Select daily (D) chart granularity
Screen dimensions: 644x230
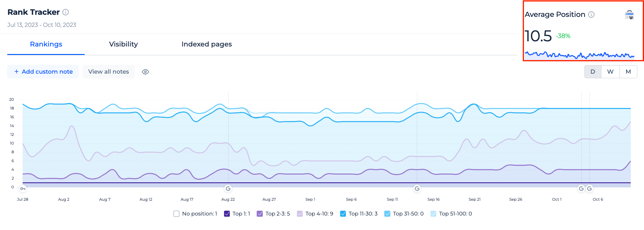pos(593,72)
